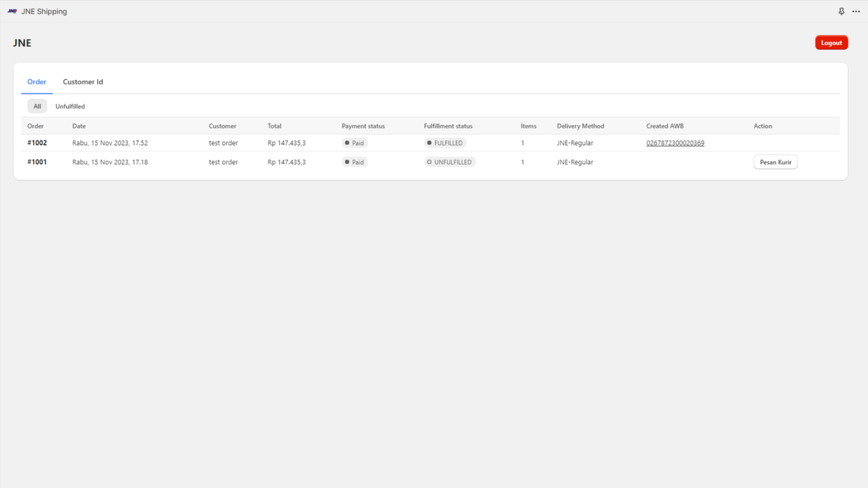
Task: Click the JNE logo icon in header
Action: 12,12
